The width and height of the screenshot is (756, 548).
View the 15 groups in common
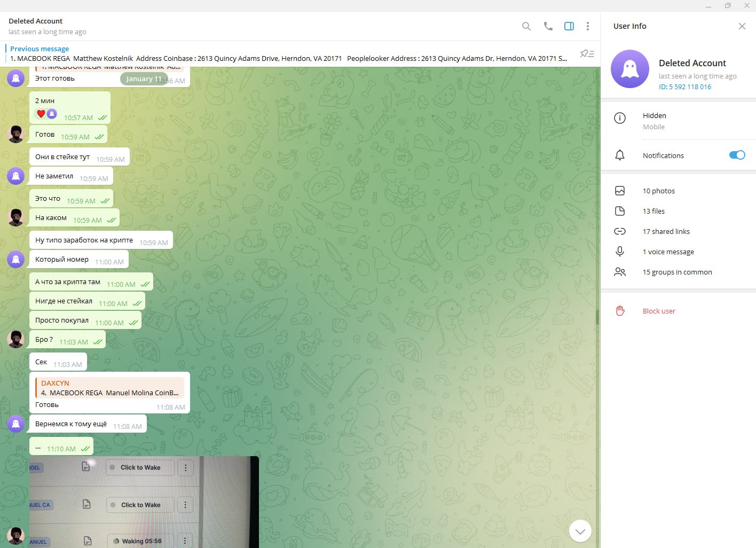[x=678, y=272]
